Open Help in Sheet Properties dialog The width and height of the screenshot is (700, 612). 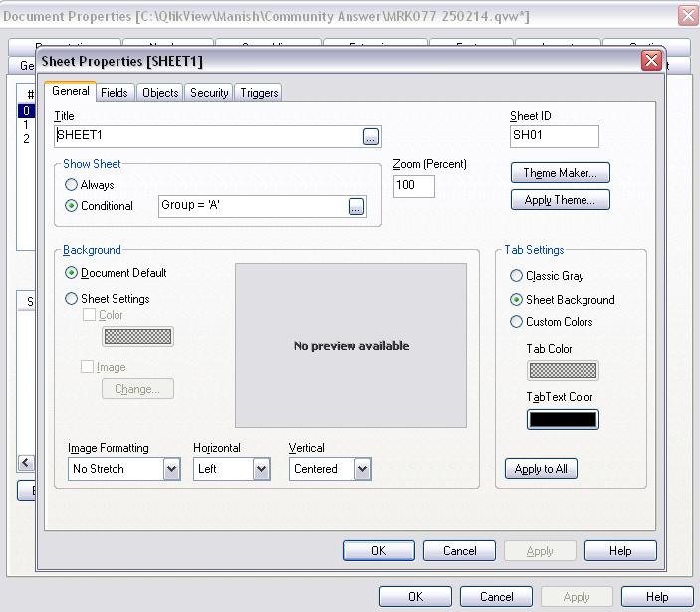pos(620,551)
